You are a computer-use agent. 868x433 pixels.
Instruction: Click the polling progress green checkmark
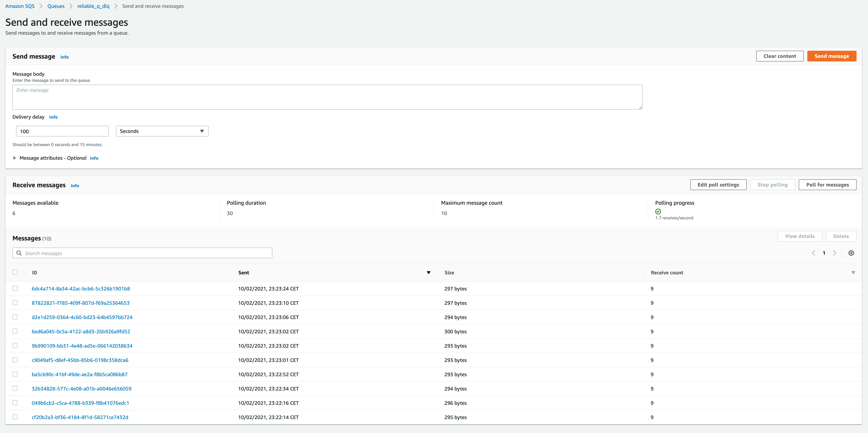click(x=658, y=211)
